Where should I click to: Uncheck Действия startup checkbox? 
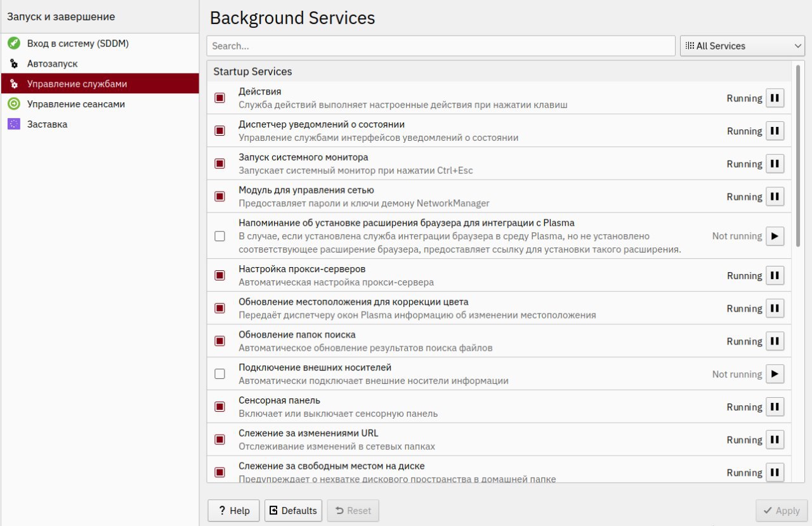point(219,98)
